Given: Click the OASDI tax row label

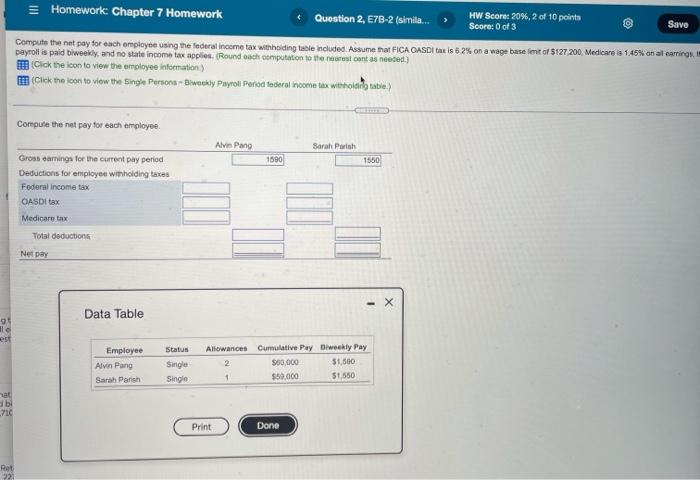Looking at the screenshot, I should (40, 202).
